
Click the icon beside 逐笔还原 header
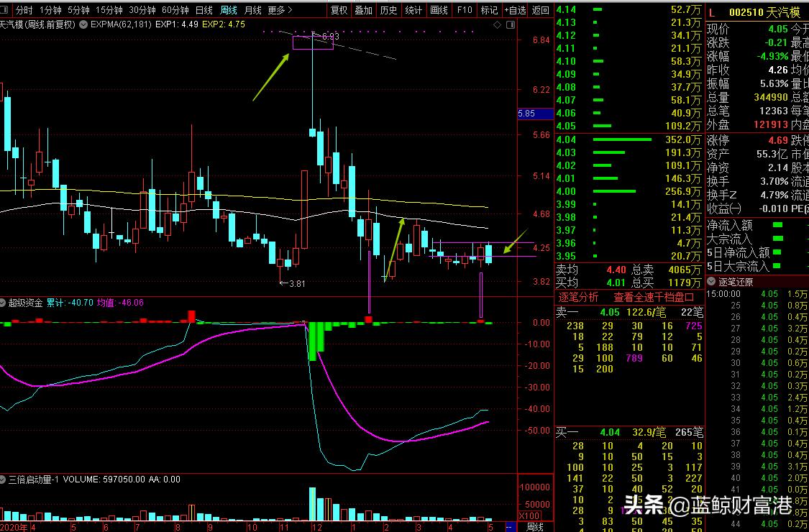coord(712,281)
